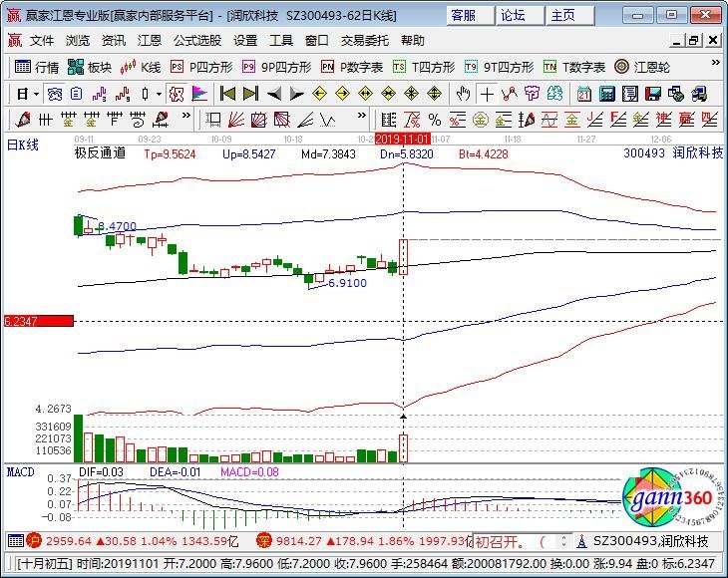Image resolution: width=728 pixels, height=578 pixels.
Task: Open the 公式选股 menu
Action: tap(197, 41)
